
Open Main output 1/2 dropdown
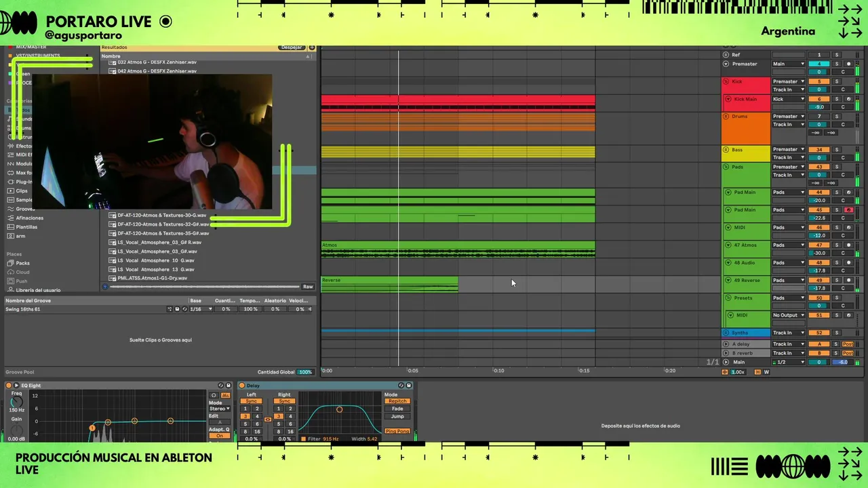point(789,362)
